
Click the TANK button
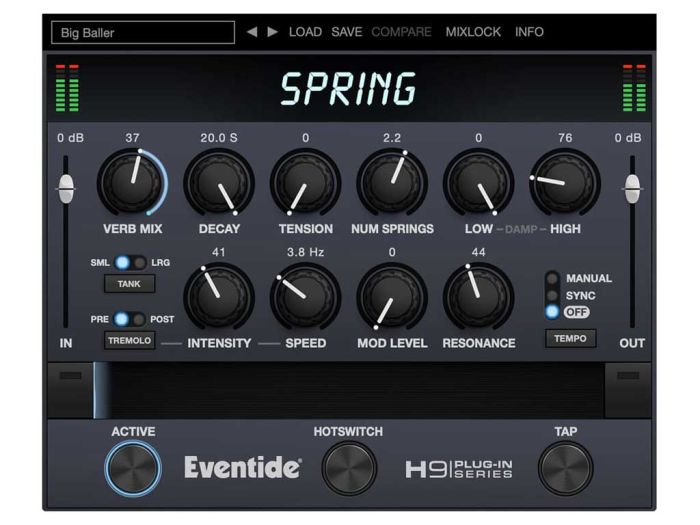(129, 283)
